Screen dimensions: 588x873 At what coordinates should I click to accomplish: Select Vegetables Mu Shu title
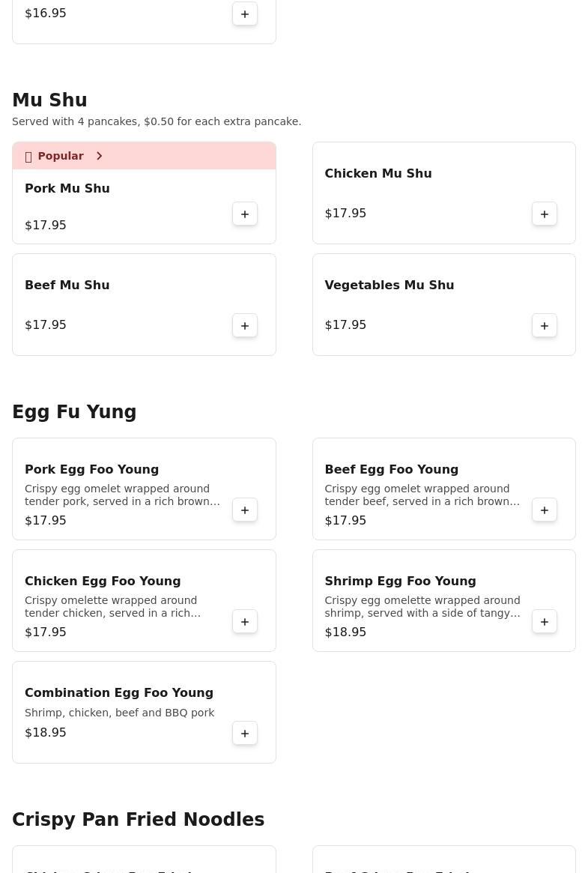pyautogui.click(x=389, y=286)
